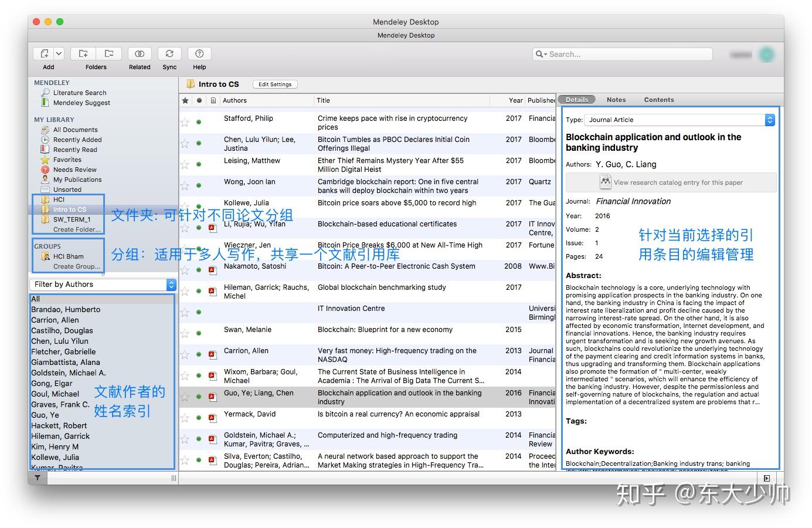Toggle favorite star for Stafford, Philip row

coord(185,122)
